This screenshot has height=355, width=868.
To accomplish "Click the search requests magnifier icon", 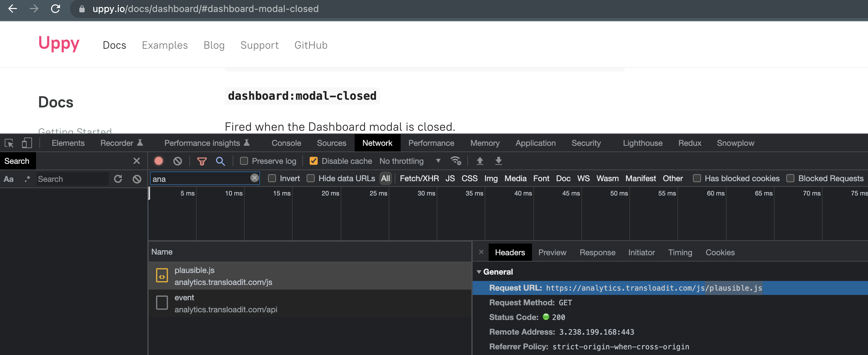I will [x=220, y=161].
